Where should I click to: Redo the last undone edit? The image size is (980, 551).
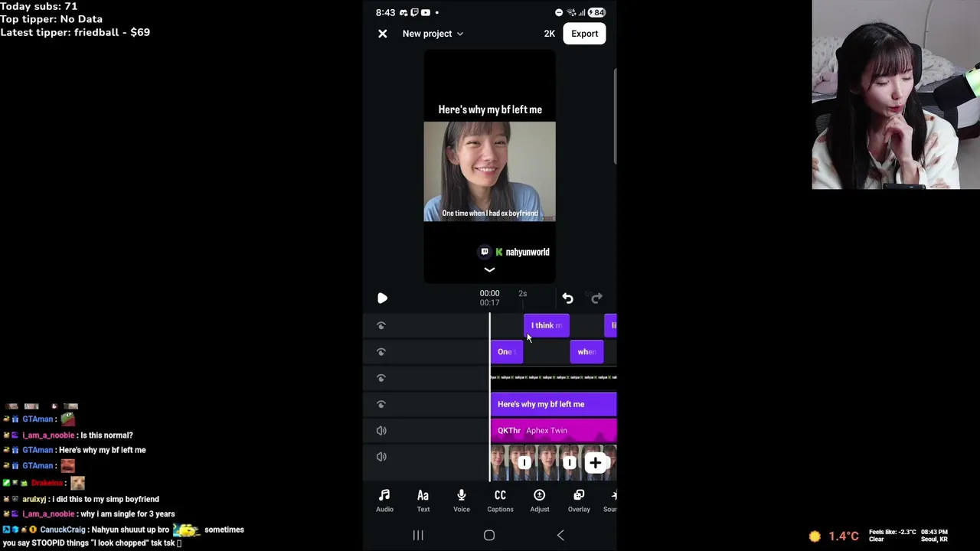[x=596, y=298]
